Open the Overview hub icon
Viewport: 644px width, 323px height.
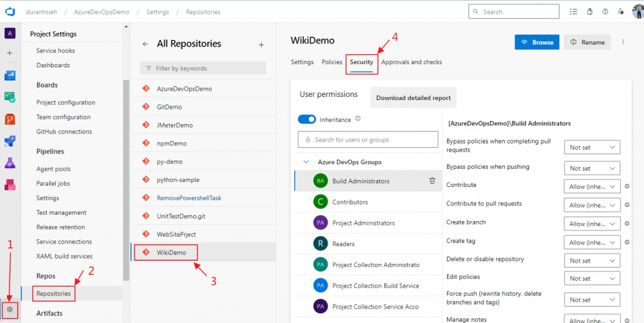[x=10, y=76]
